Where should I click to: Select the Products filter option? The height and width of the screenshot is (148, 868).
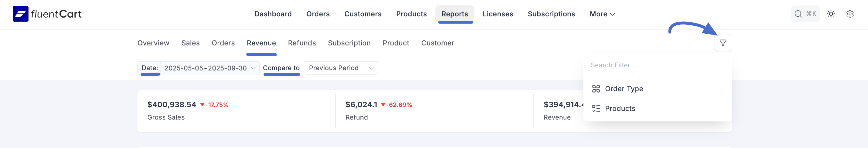point(620,109)
